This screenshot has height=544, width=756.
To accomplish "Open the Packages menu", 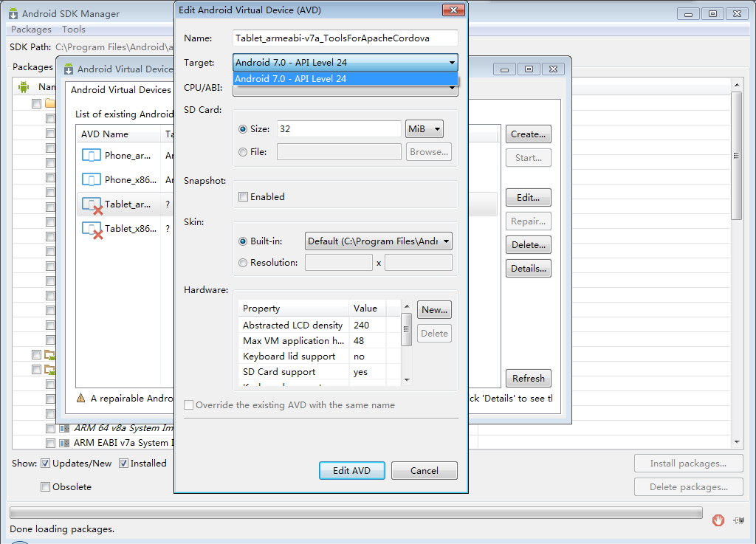I will pyautogui.click(x=31, y=30).
